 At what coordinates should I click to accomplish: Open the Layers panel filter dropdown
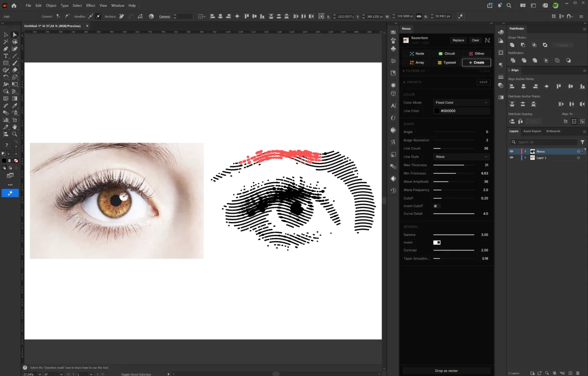[x=583, y=142]
